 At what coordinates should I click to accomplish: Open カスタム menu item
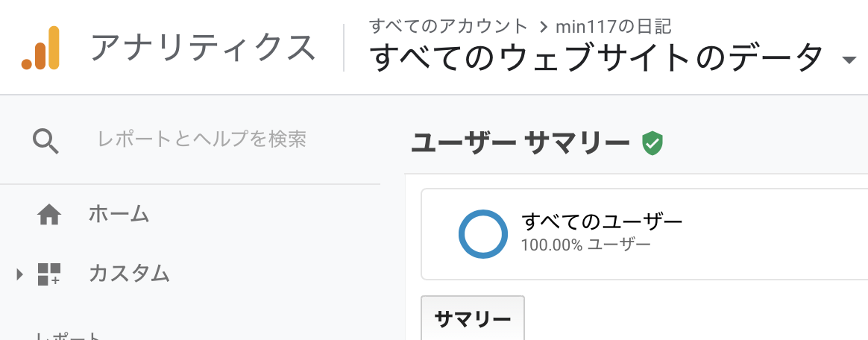point(129,274)
